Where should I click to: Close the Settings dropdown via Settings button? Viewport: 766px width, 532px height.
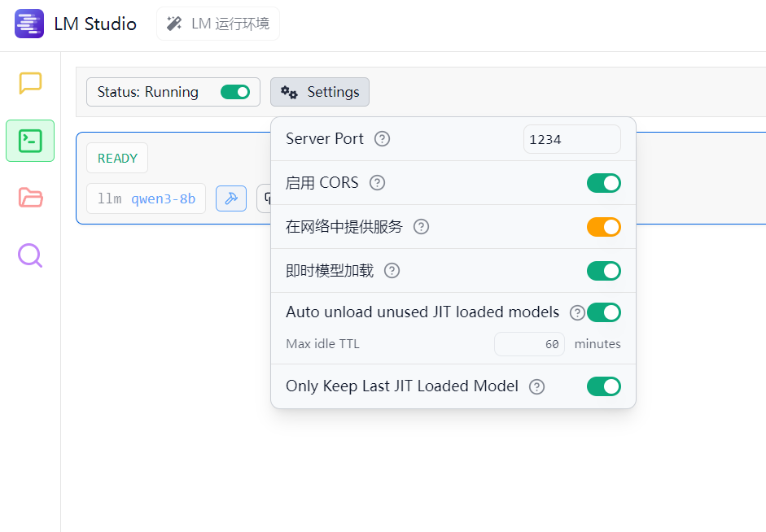(x=320, y=92)
